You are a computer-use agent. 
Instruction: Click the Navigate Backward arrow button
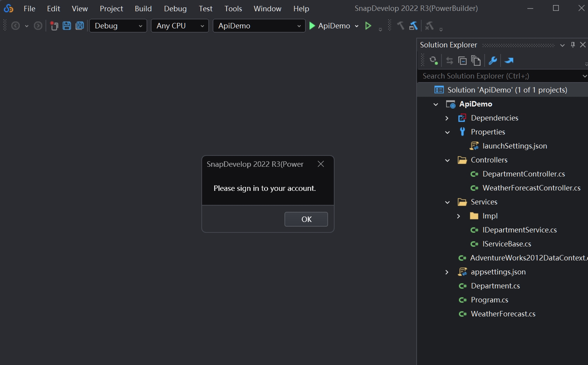coord(16,26)
